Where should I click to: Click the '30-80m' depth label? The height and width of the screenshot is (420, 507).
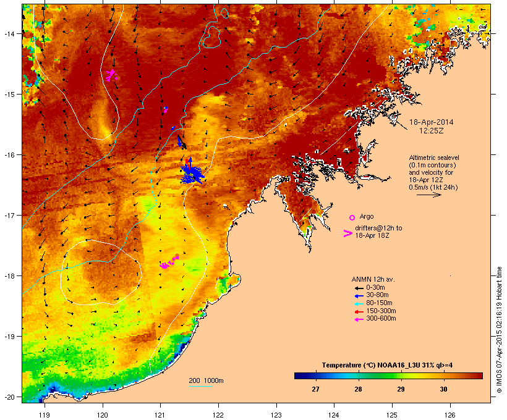[x=377, y=295]
